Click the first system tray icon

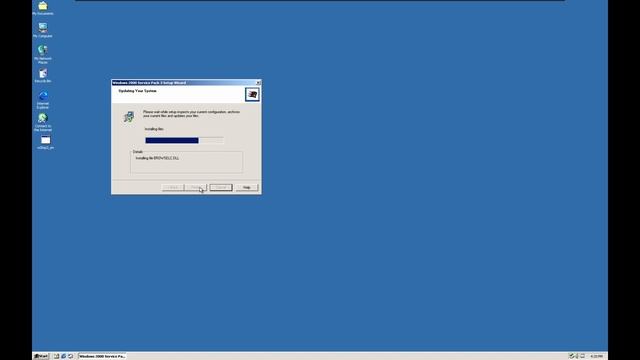571,356
